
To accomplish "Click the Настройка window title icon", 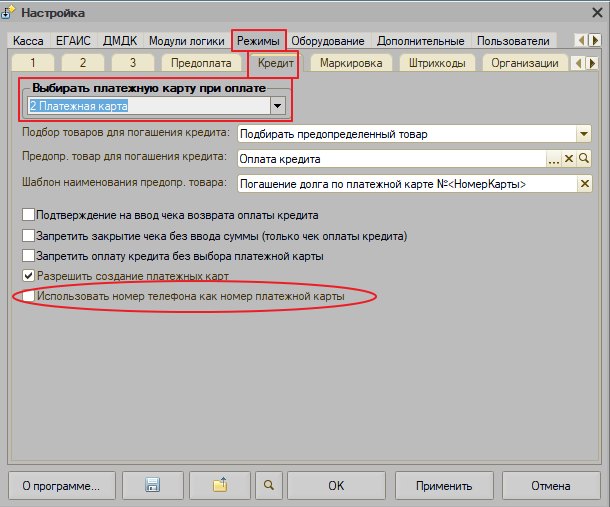I will point(8,12).
